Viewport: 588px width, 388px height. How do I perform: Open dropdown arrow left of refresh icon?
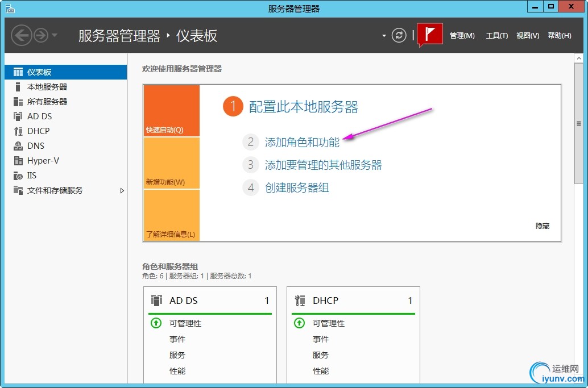pos(384,36)
